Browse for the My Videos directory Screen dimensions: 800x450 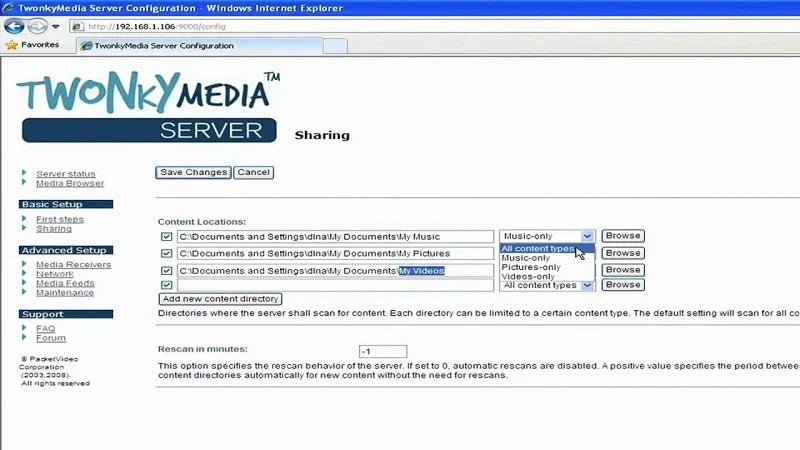click(x=623, y=270)
